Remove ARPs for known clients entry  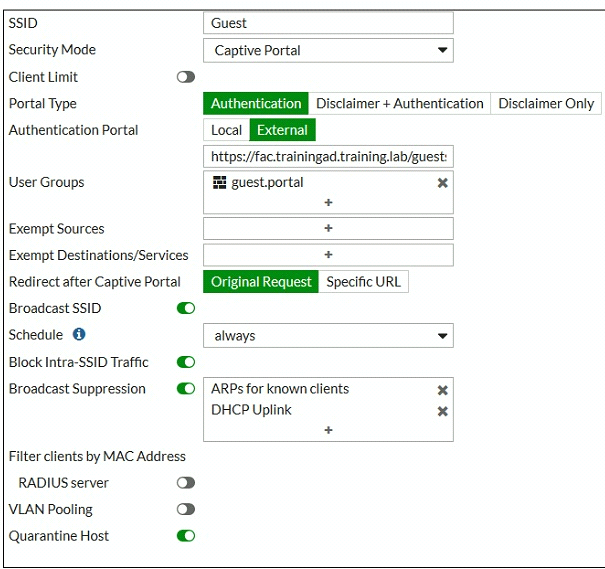tap(443, 390)
